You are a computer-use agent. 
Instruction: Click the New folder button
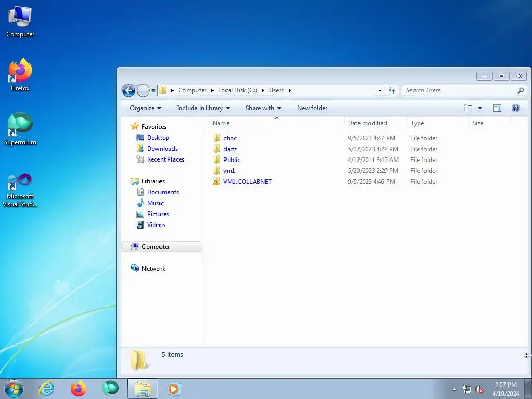click(312, 108)
